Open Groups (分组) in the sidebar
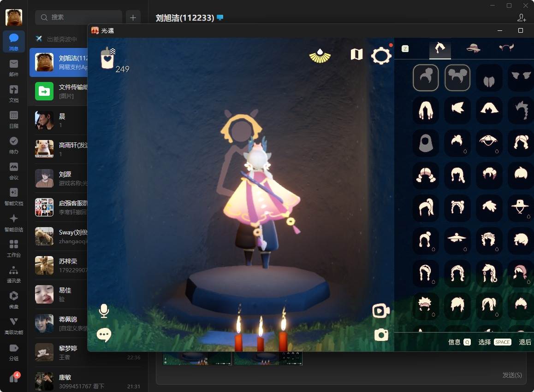 (x=14, y=351)
